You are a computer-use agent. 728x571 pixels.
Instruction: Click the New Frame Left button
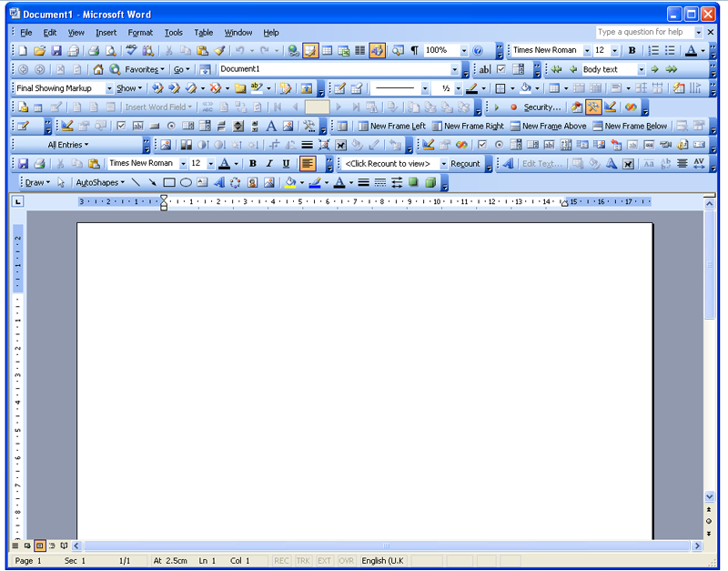[x=391, y=126]
